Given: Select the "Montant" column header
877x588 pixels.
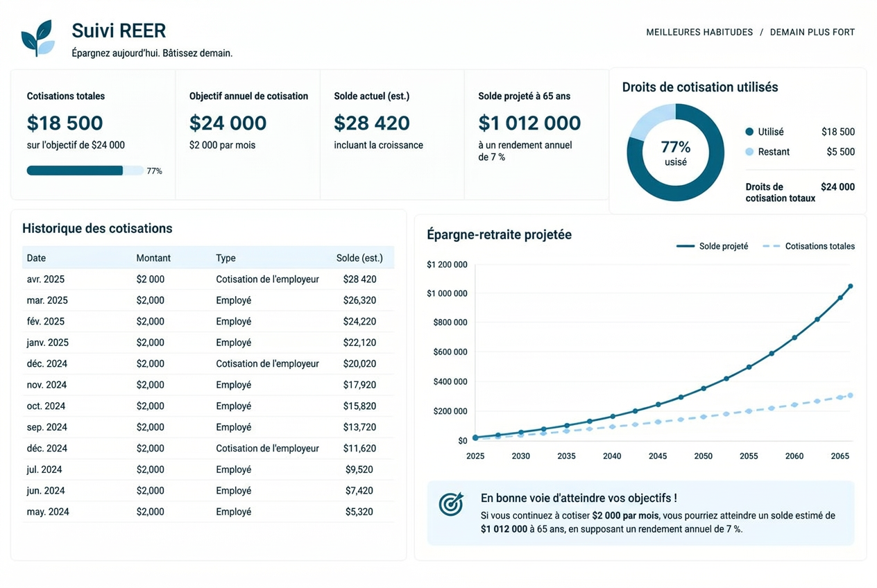Looking at the screenshot, I should pyautogui.click(x=153, y=258).
